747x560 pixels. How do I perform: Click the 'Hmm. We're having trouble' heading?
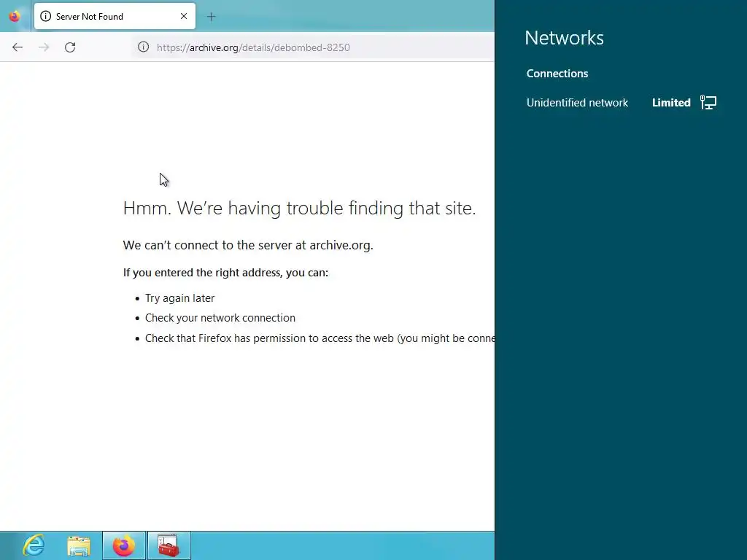point(299,208)
